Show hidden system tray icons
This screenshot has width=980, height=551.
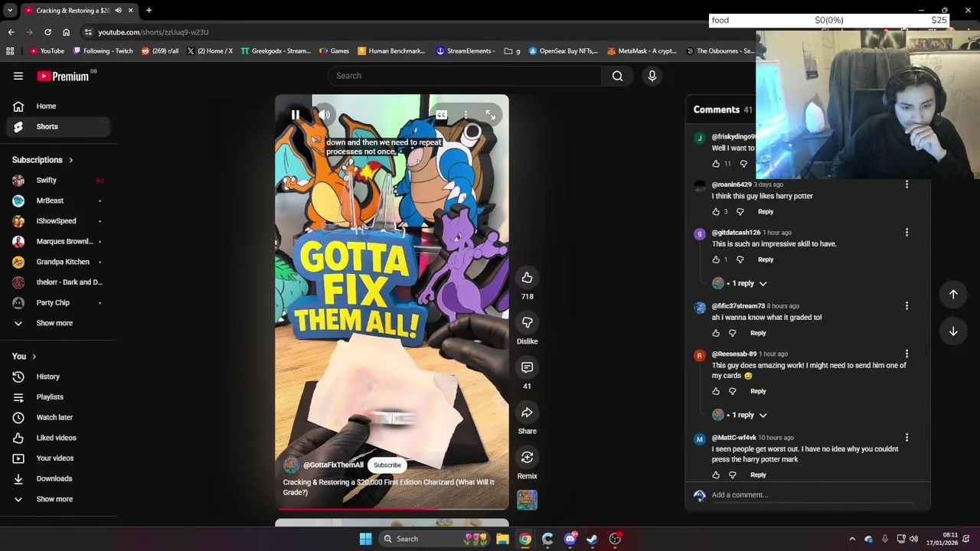[x=852, y=539]
